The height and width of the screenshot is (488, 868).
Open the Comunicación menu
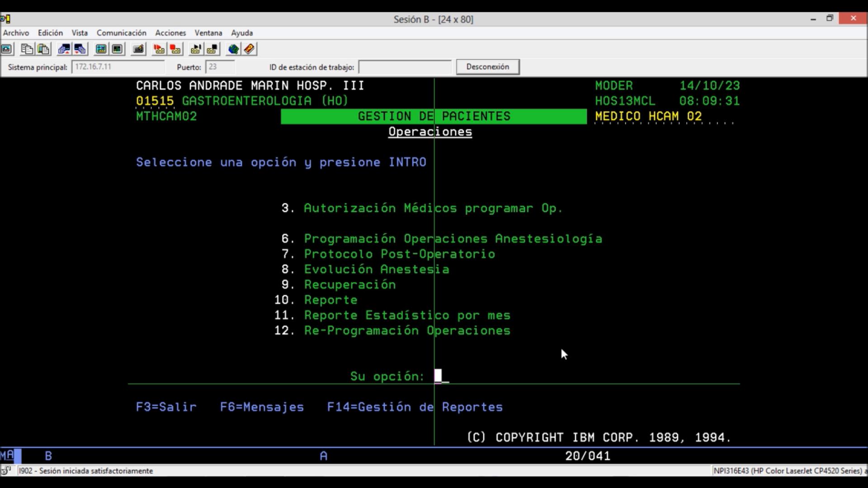click(x=121, y=33)
